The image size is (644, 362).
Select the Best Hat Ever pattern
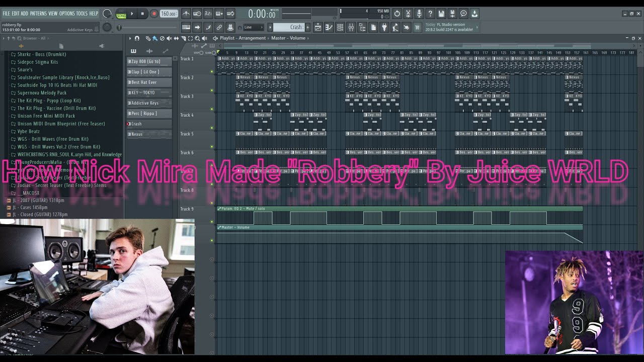click(x=149, y=82)
